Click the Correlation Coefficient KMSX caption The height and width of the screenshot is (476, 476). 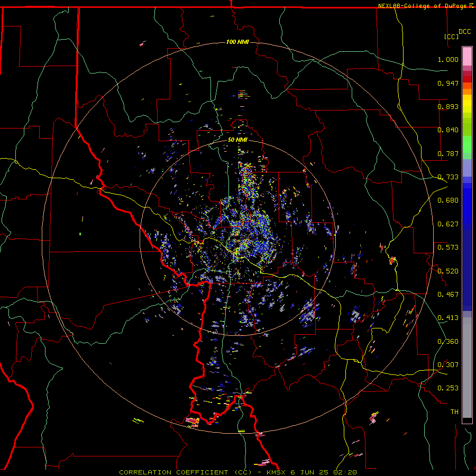click(237, 472)
